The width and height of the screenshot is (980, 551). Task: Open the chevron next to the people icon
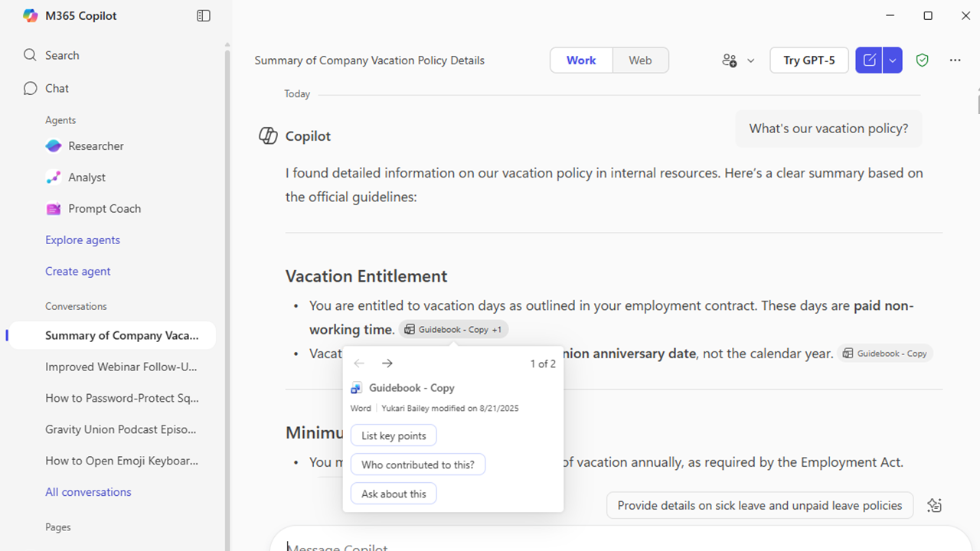(x=750, y=60)
